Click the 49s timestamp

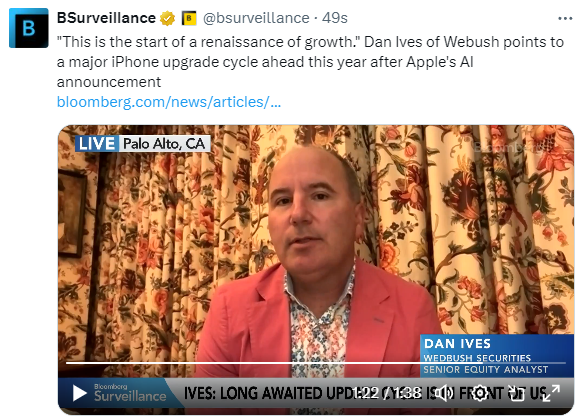coord(335,18)
